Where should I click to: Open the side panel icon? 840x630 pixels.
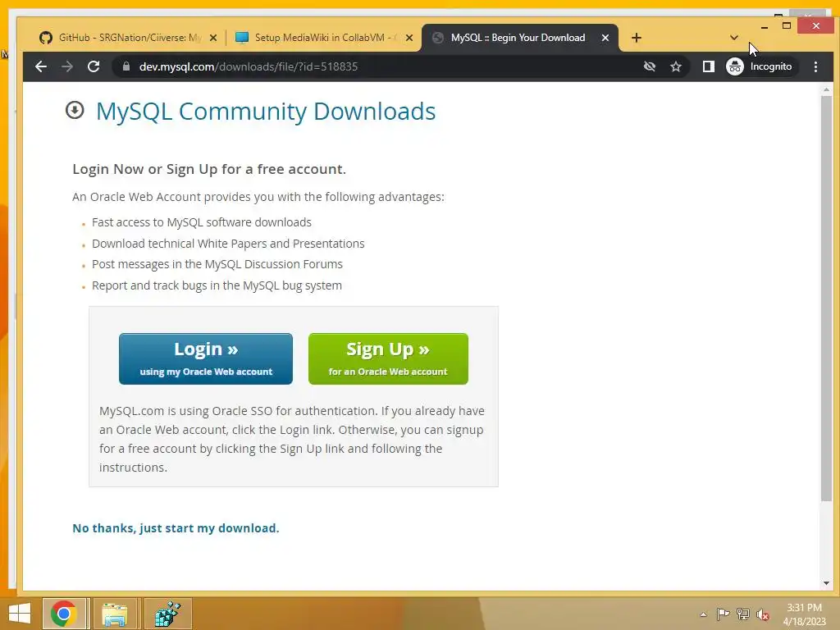click(x=708, y=66)
